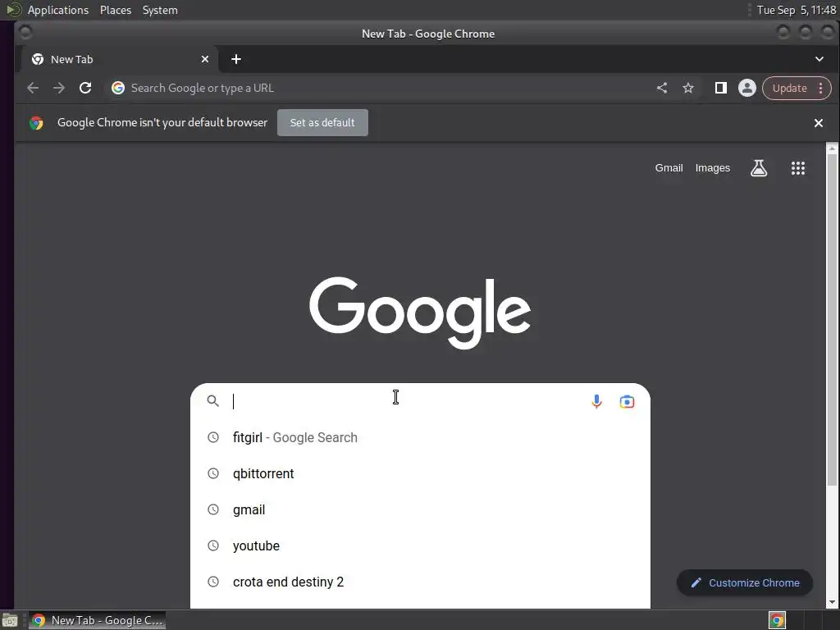Open a new tab with plus icon
The width and height of the screenshot is (840, 630).
pos(235,59)
